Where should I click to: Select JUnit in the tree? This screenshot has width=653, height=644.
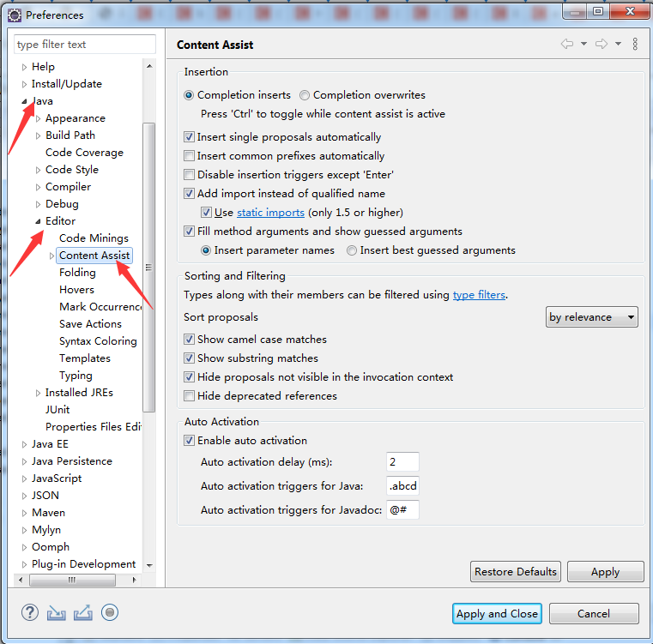[57, 410]
